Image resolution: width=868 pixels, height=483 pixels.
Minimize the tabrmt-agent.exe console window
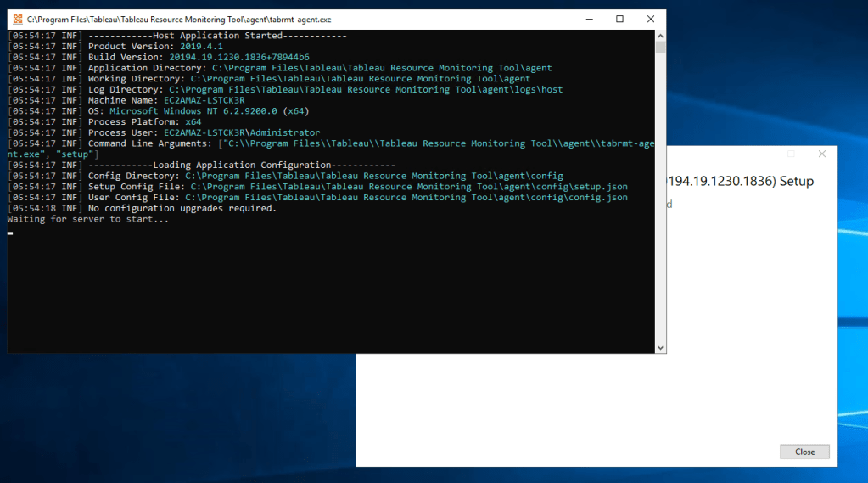(x=589, y=19)
